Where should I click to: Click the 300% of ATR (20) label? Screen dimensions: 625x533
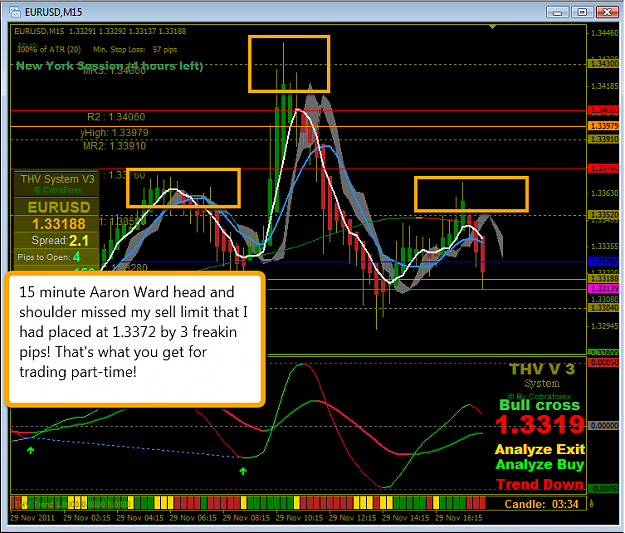point(49,49)
